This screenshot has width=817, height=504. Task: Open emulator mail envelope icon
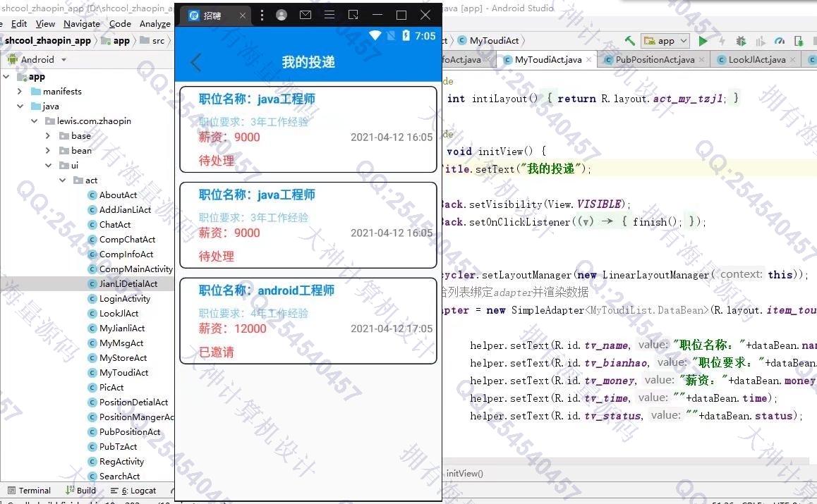pos(305,15)
